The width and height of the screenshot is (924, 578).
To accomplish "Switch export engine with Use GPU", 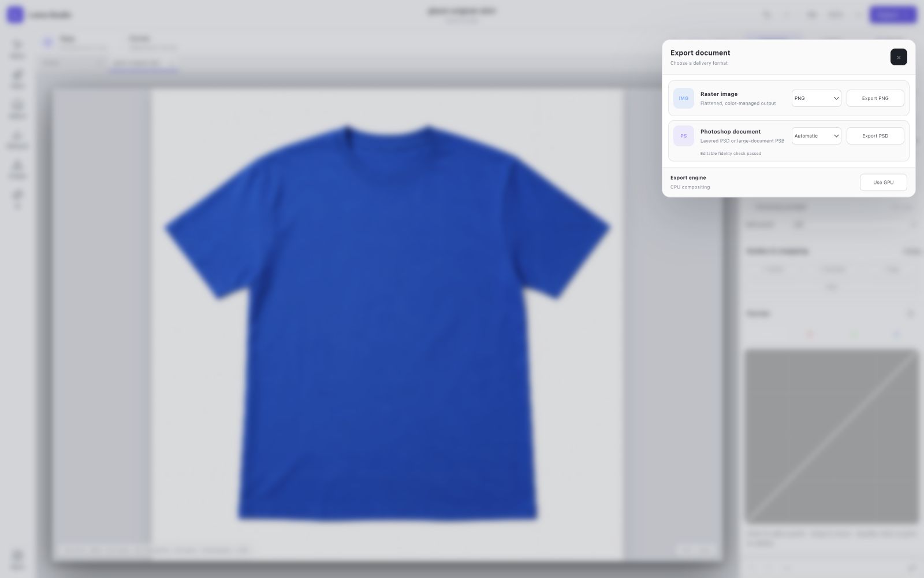I will (883, 182).
